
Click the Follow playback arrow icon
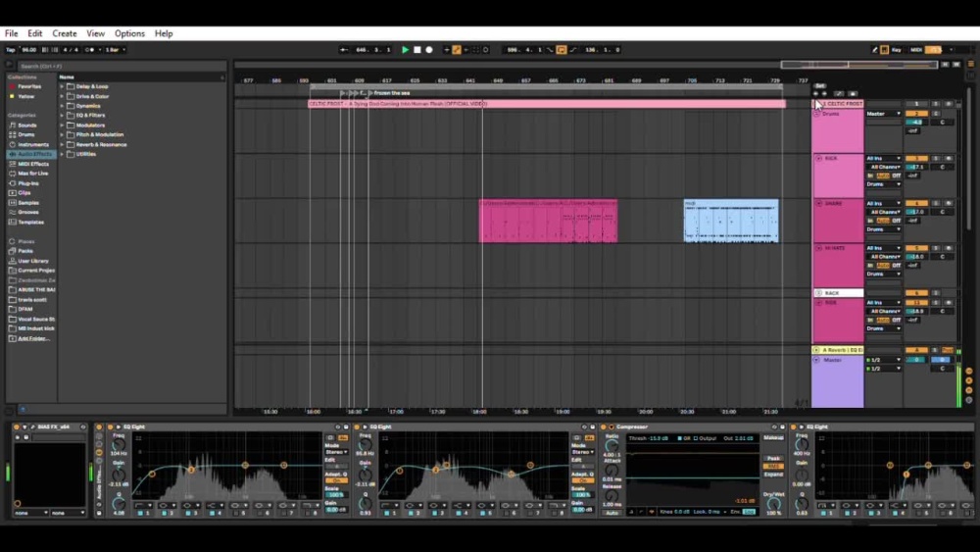coord(344,50)
